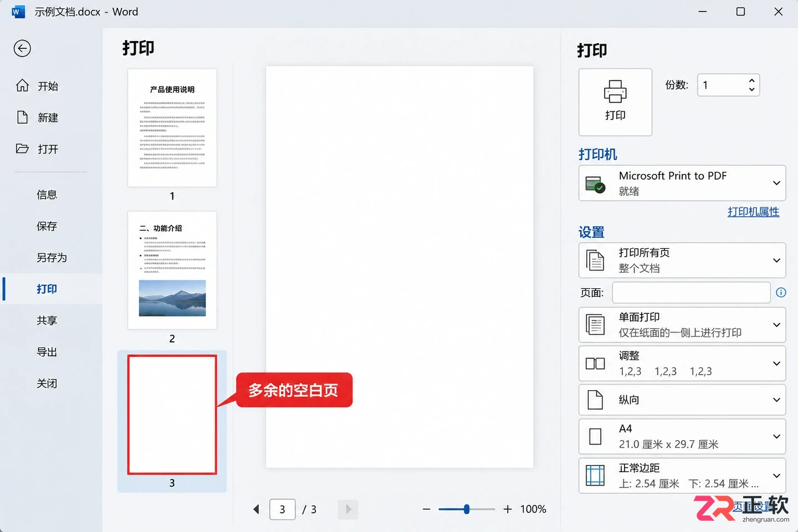Click the folder icon beside 打开
This screenshot has width=798, height=532.
[22, 149]
